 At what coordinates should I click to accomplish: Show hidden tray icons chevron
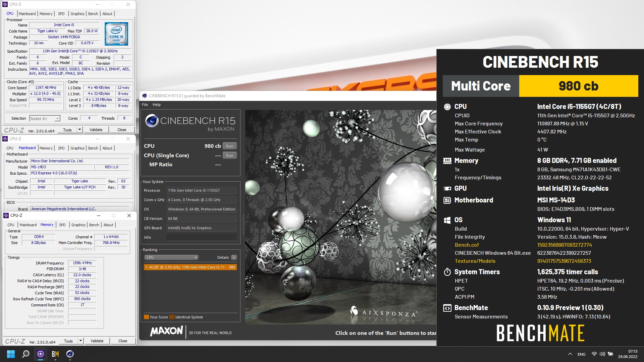(x=570, y=354)
